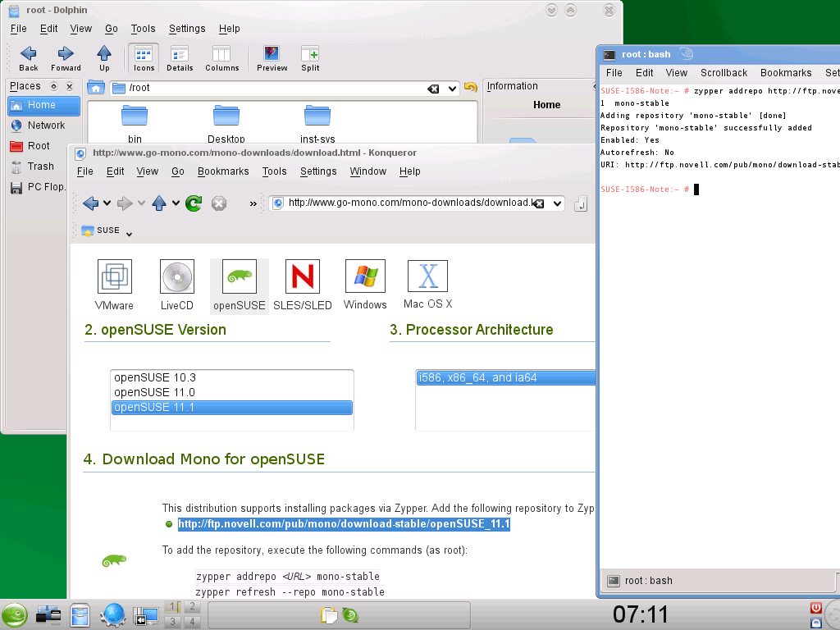Choose LiveCD download platform
The image size is (840, 630).
click(x=177, y=285)
